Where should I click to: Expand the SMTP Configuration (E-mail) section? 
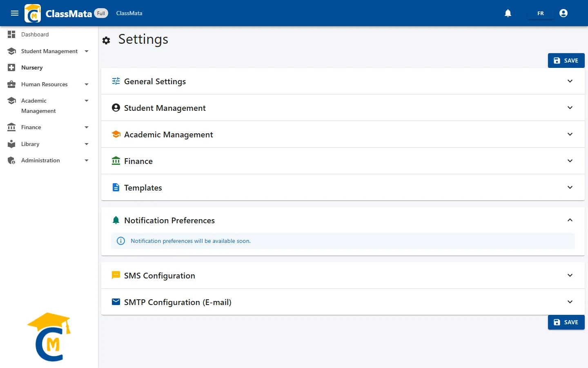click(343, 302)
